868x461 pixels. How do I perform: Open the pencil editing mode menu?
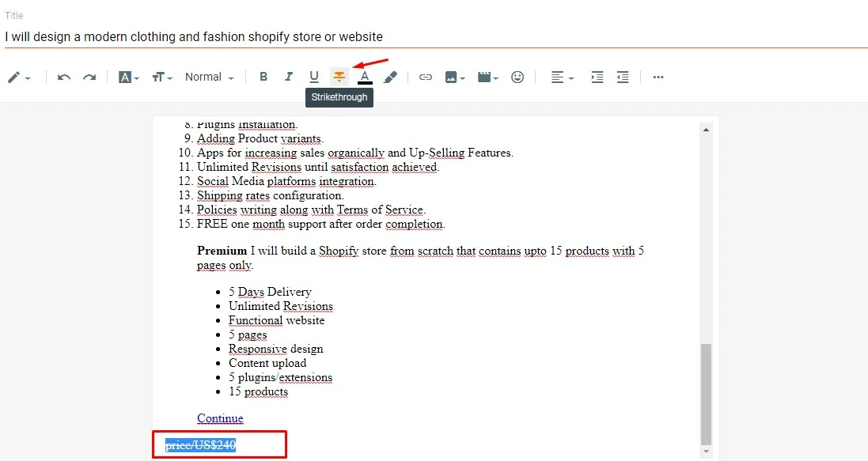click(18, 77)
